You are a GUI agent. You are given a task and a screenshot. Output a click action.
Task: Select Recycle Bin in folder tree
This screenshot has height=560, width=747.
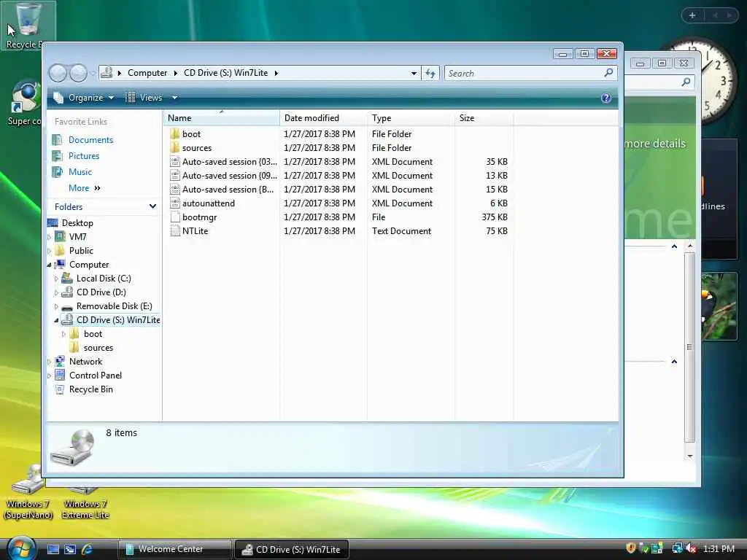click(x=91, y=389)
